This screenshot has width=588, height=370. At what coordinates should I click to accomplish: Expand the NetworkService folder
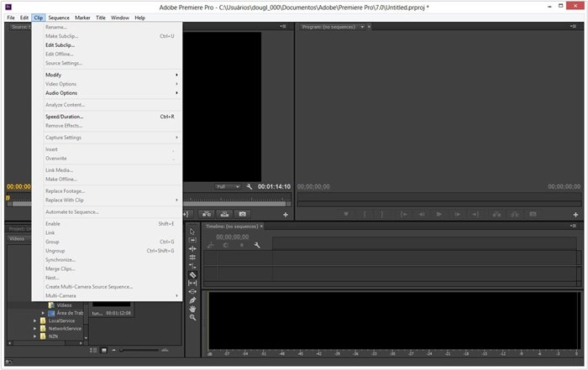click(35, 328)
